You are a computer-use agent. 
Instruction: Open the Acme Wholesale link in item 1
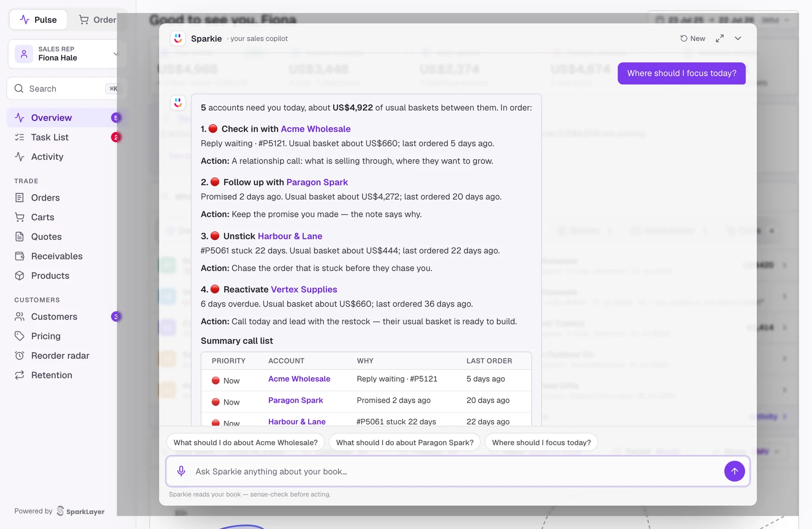[x=316, y=129]
